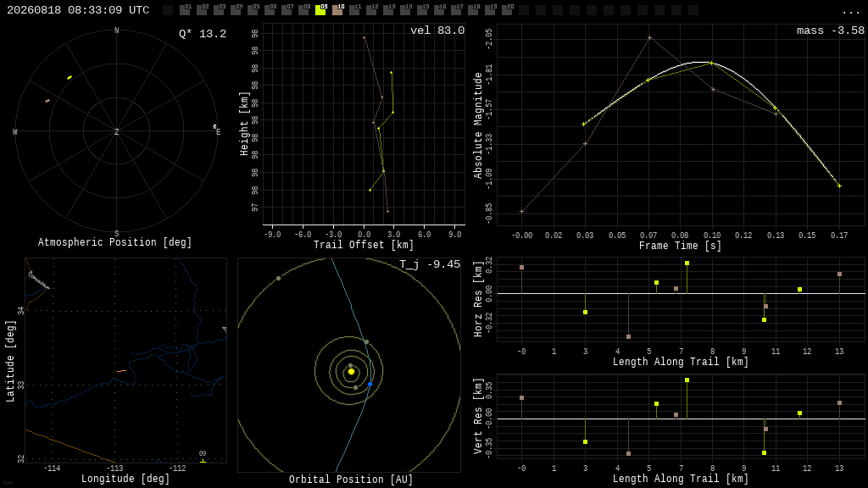Screen dimensions: 868x488
Task: Click Orbital Position [AU] caption
Action: click(351, 480)
